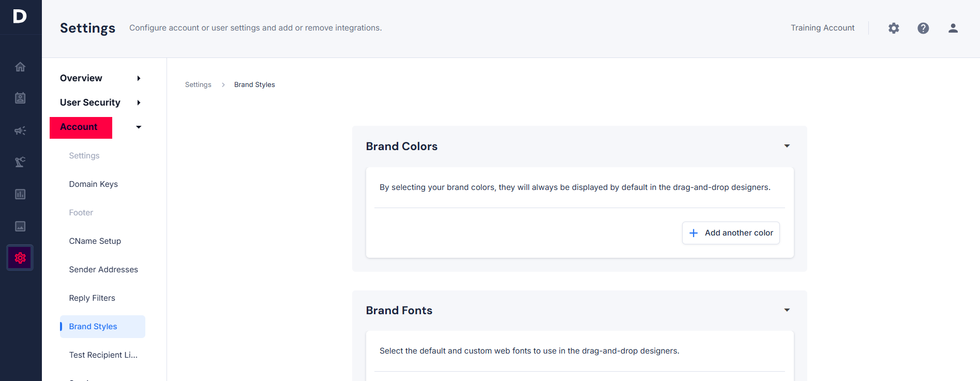Expand the User Security arrow
Screen dimensions: 980x381
pos(139,102)
